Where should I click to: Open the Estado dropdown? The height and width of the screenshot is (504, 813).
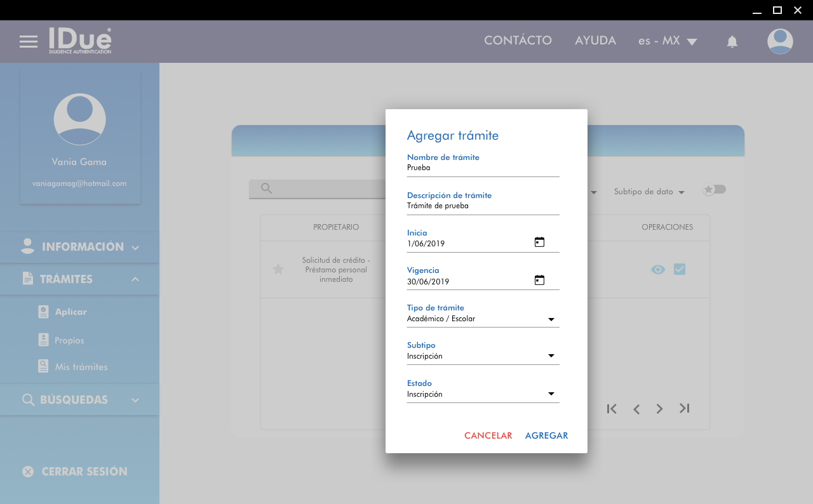pos(483,394)
